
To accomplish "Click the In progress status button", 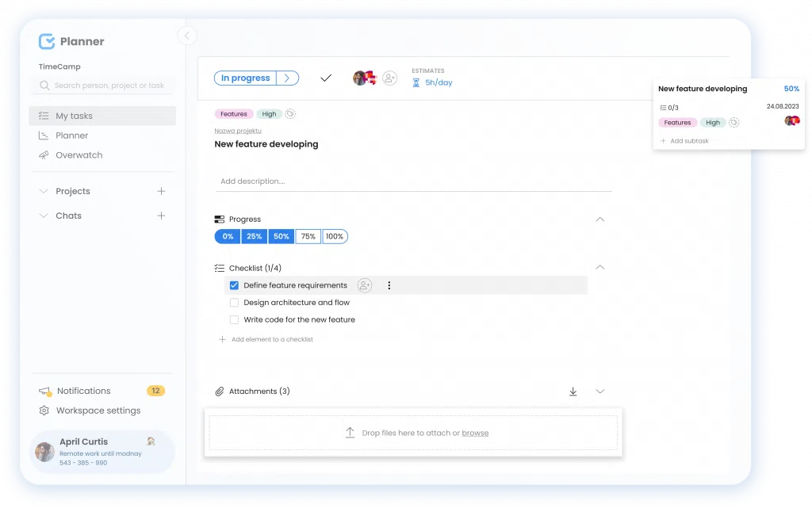I will click(246, 78).
